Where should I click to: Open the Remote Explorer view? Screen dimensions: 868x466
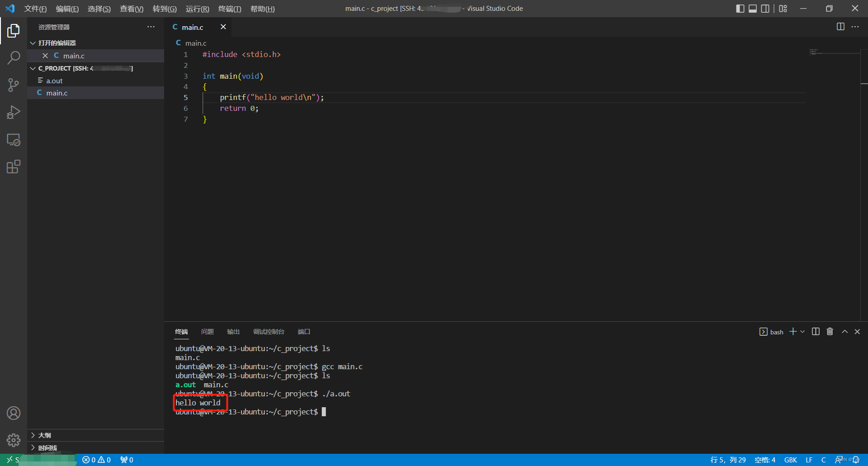[x=14, y=140]
